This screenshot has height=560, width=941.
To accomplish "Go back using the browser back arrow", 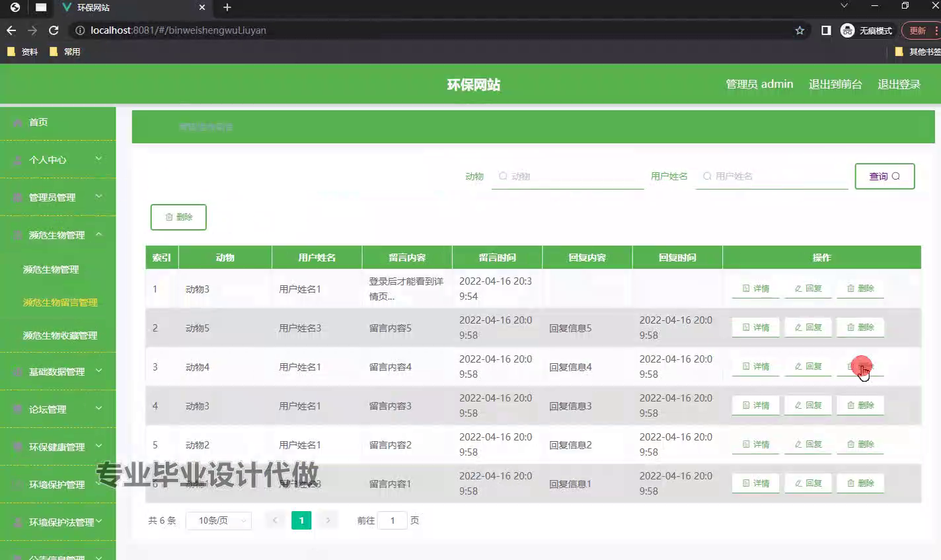I will [11, 30].
